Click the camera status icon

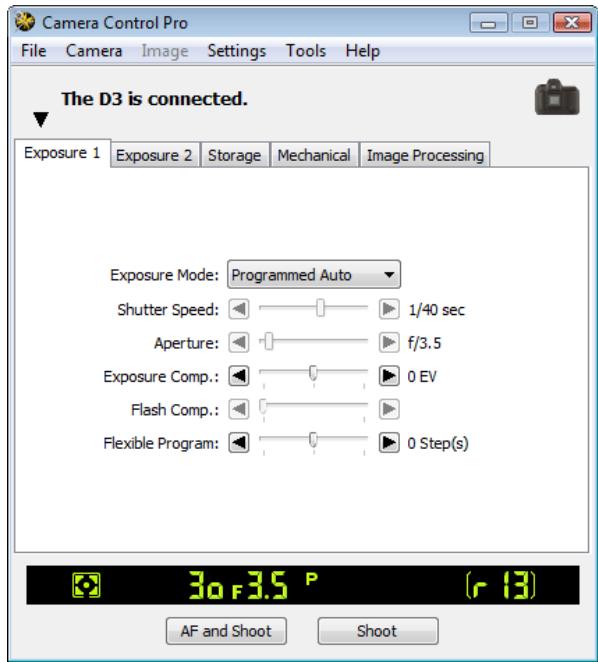557,97
